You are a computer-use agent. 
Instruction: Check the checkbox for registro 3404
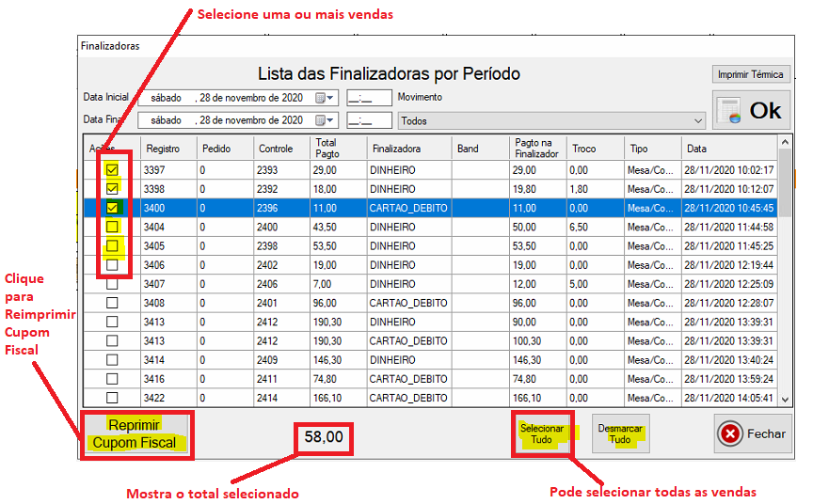[x=112, y=227]
